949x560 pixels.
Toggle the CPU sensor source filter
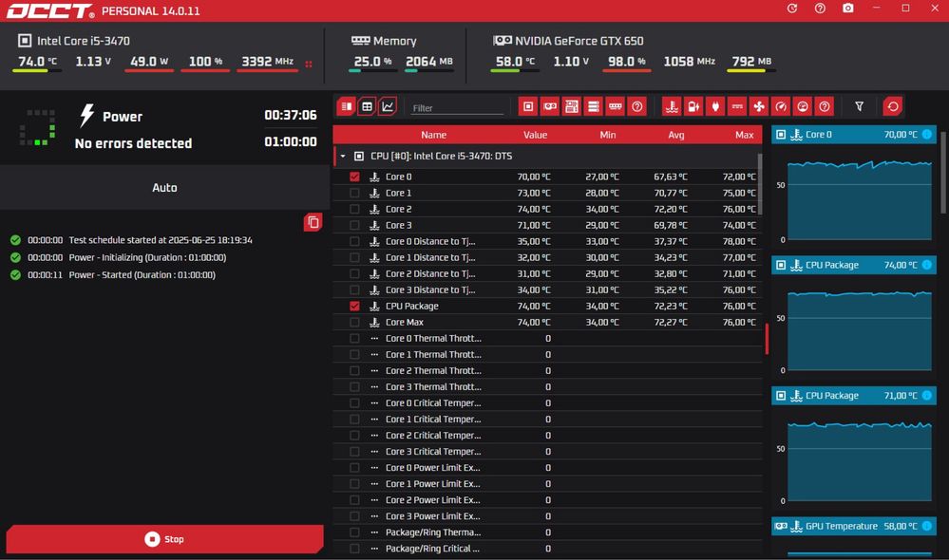coord(528,107)
